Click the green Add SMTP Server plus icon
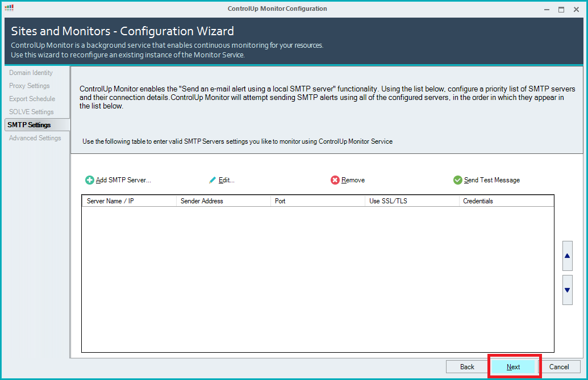 [x=90, y=180]
